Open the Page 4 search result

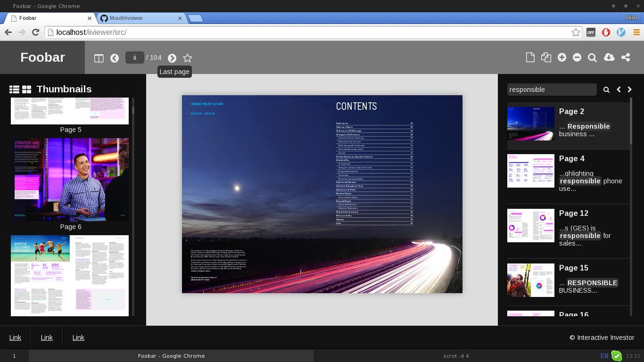point(569,176)
